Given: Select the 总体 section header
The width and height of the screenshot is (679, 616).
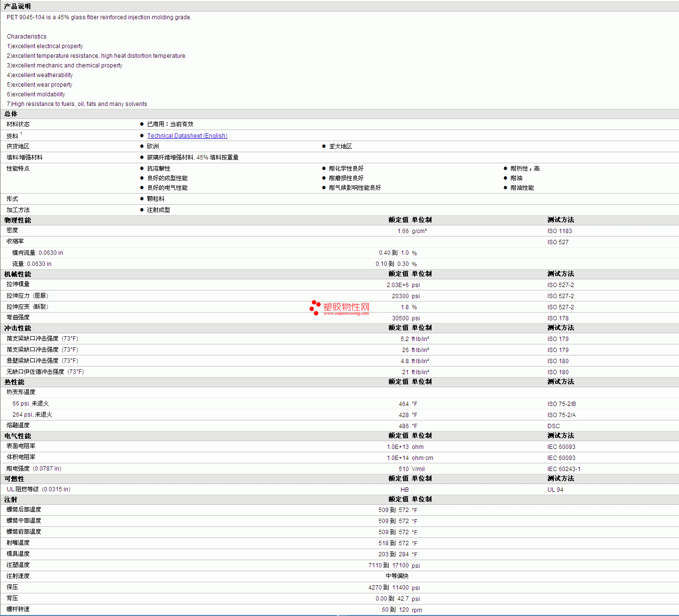Looking at the screenshot, I should [x=11, y=114].
